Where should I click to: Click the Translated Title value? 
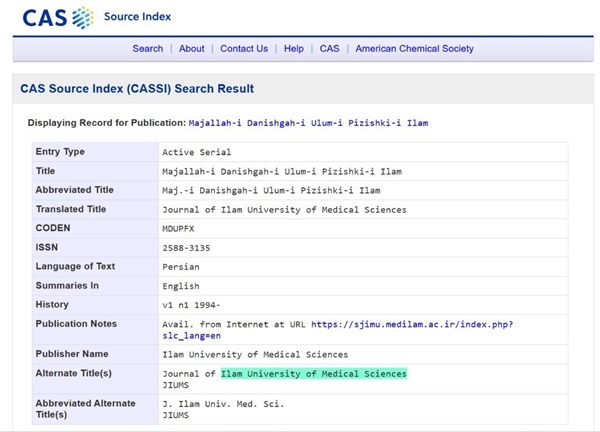click(x=284, y=210)
